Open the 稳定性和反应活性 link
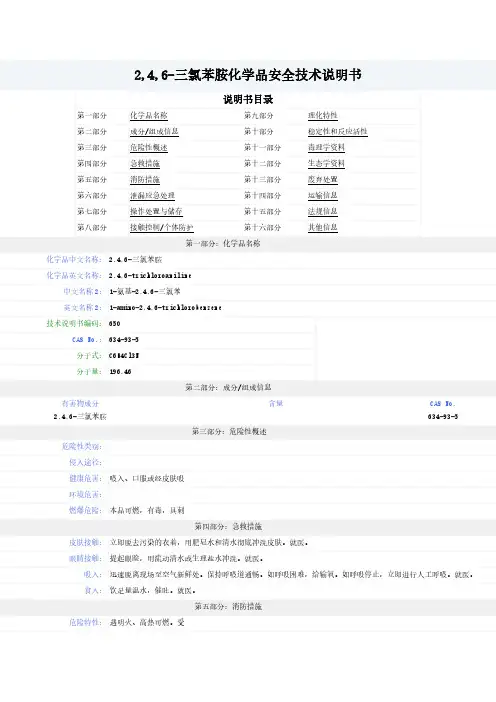496x702 pixels. pyautogui.click(x=338, y=132)
